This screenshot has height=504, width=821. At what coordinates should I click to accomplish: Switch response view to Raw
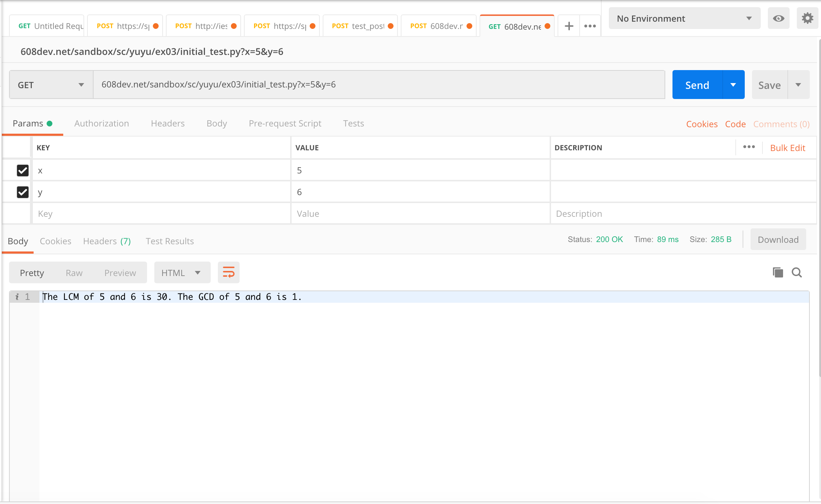(x=74, y=273)
